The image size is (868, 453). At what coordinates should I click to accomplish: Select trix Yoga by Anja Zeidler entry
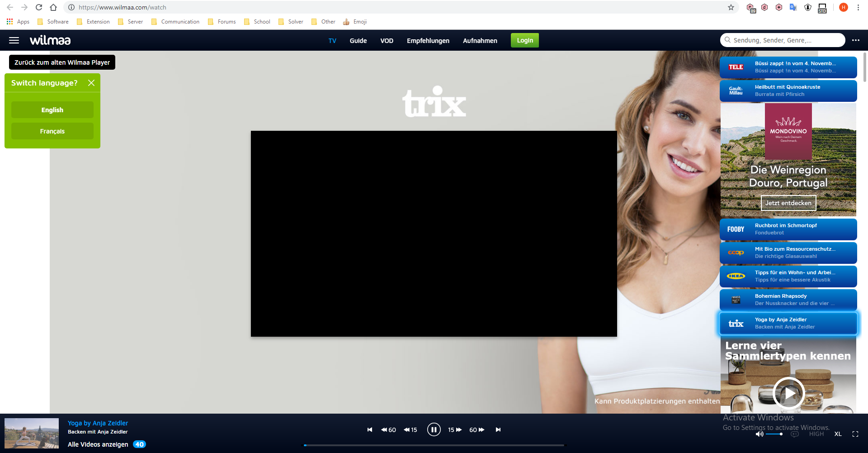pyautogui.click(x=788, y=323)
